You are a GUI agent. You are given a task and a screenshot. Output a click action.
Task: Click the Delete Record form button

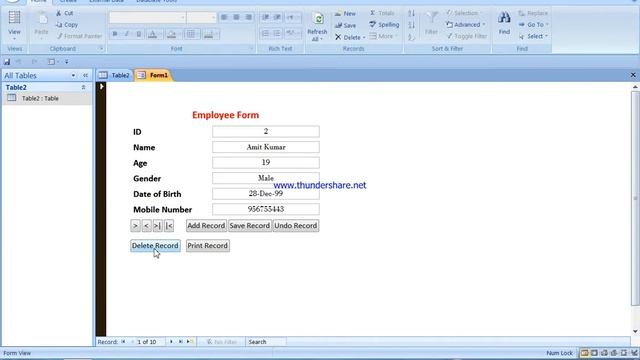(x=155, y=246)
